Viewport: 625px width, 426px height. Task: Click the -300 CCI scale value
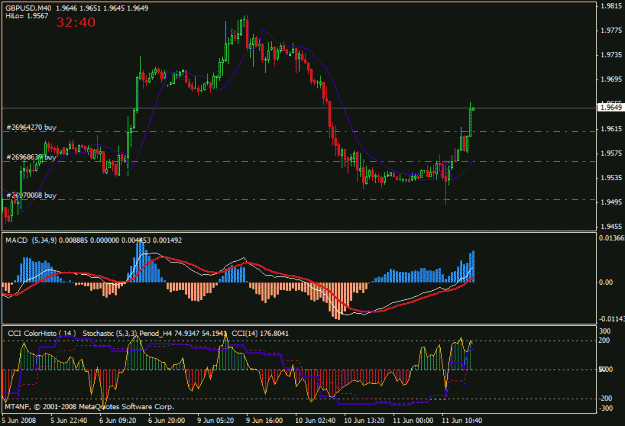point(605,408)
